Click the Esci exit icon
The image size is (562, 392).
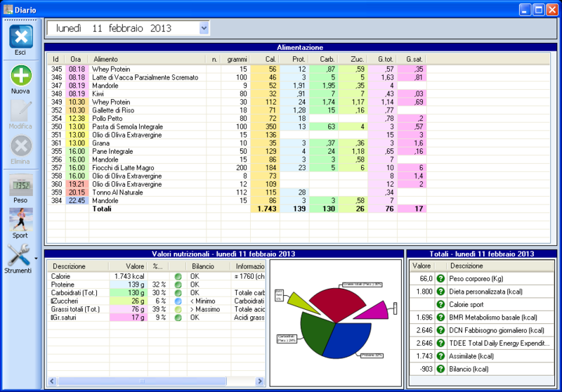coord(21,37)
